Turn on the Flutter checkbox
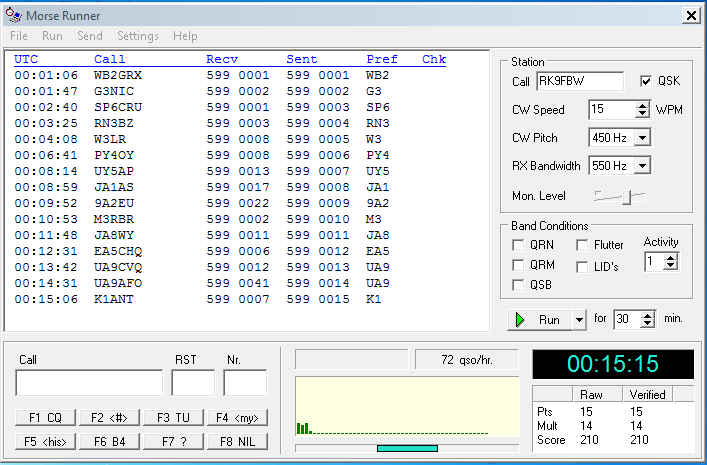Image resolution: width=707 pixels, height=465 pixels. pyautogui.click(x=582, y=245)
